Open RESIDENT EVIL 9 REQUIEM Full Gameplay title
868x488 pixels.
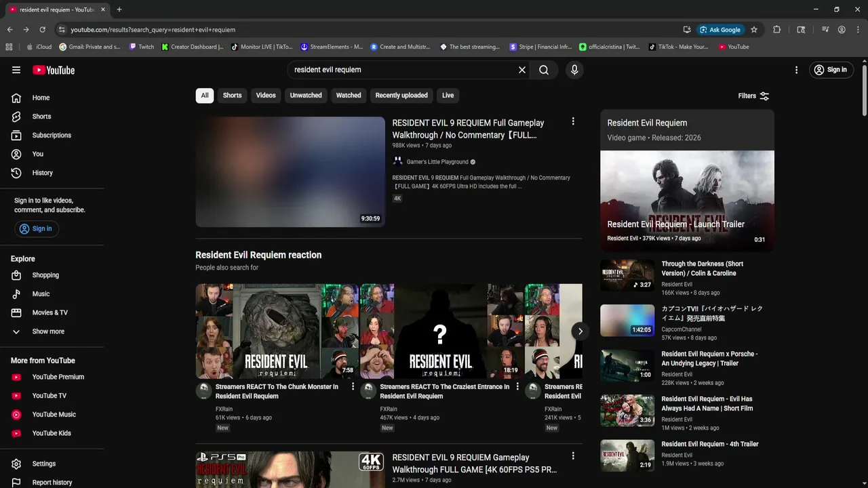pos(468,129)
